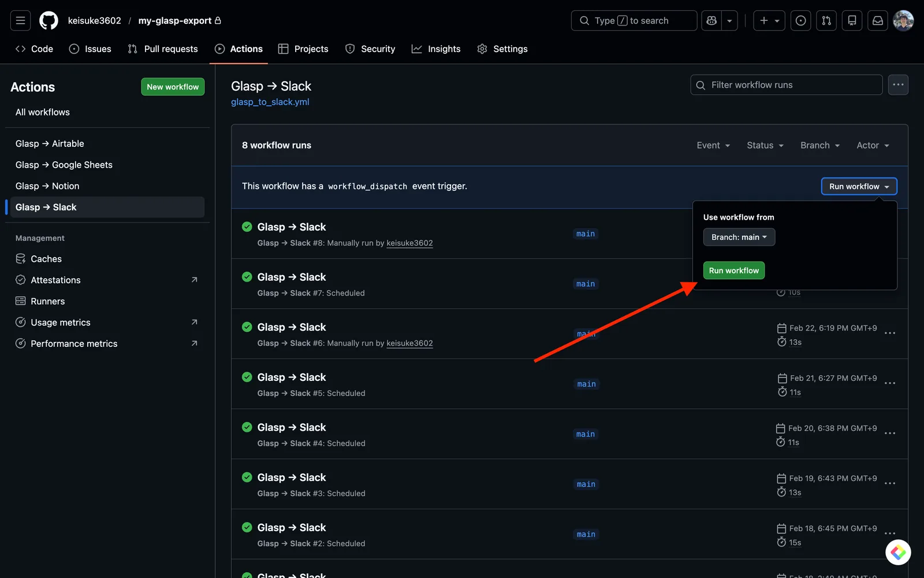Screen dimensions: 924x578
Task: Open Attestations management page
Action: (x=107, y=280)
